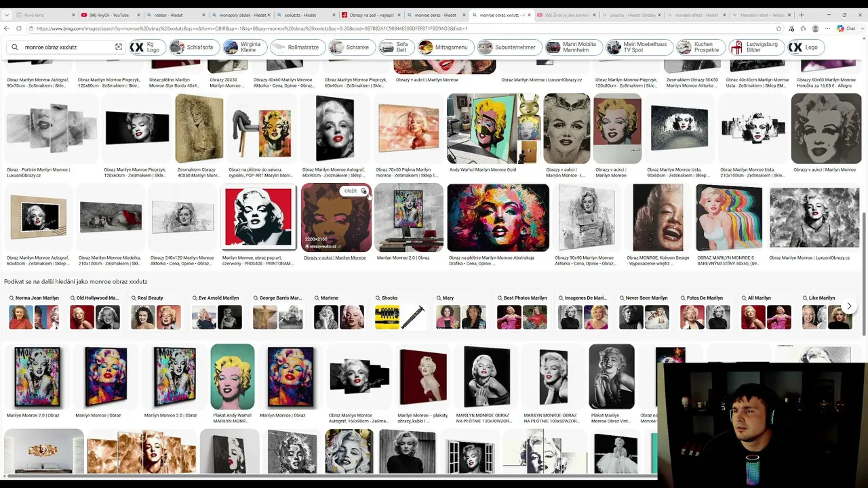Viewport: 868px width, 488px height.
Task: Select the Schranke filter chip
Action: tap(351, 47)
